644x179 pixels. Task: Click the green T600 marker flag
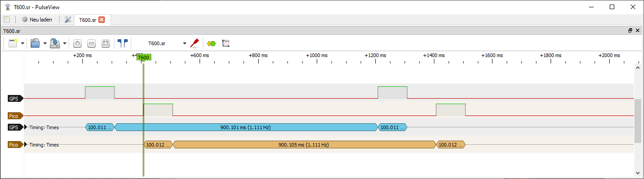[143, 58]
